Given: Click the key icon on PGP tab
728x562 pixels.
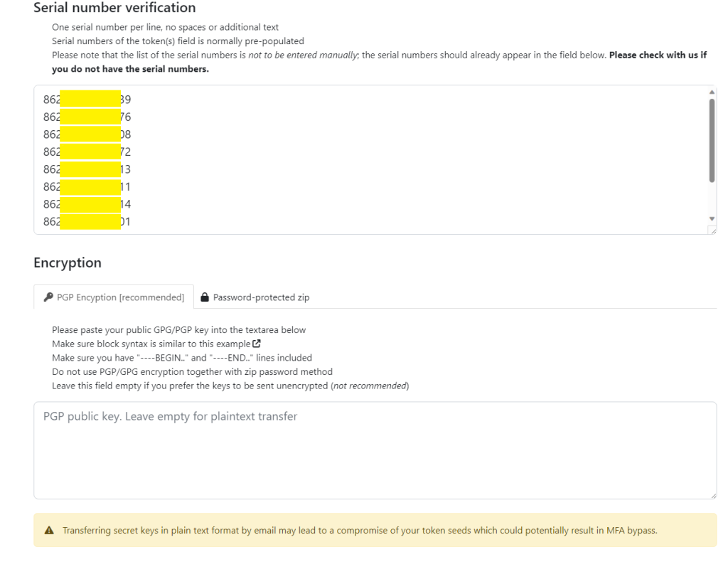Looking at the screenshot, I should [49, 298].
